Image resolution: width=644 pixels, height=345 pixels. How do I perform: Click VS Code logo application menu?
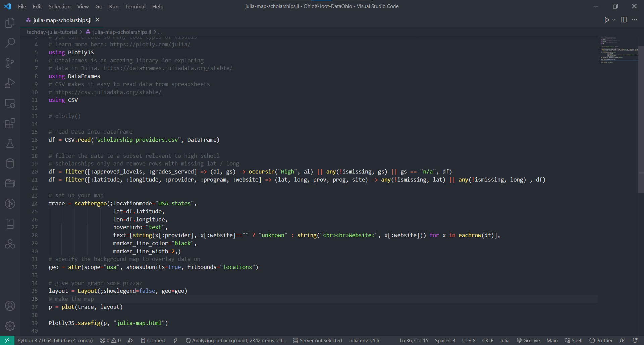tap(7, 6)
